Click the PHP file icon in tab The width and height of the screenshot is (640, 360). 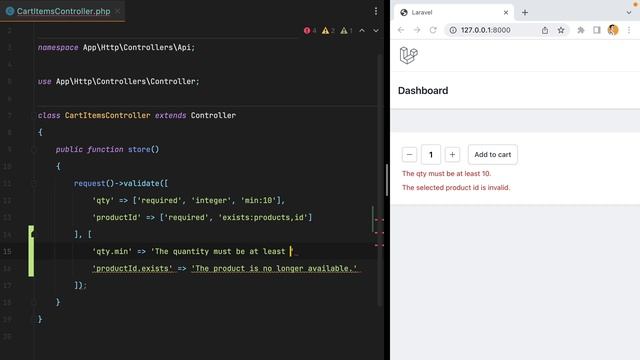(10, 11)
